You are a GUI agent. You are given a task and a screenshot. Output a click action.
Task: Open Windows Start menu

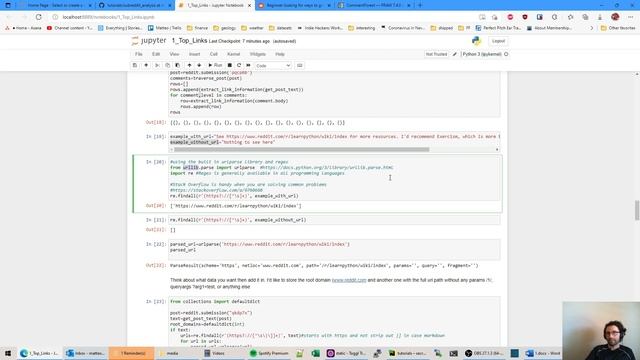coord(8,353)
